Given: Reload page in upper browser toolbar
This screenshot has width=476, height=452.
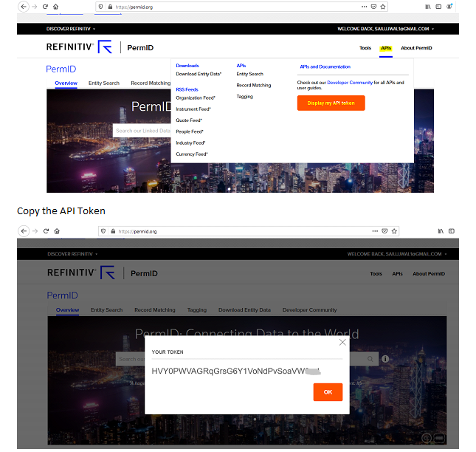Looking at the screenshot, I should tap(45, 7).
